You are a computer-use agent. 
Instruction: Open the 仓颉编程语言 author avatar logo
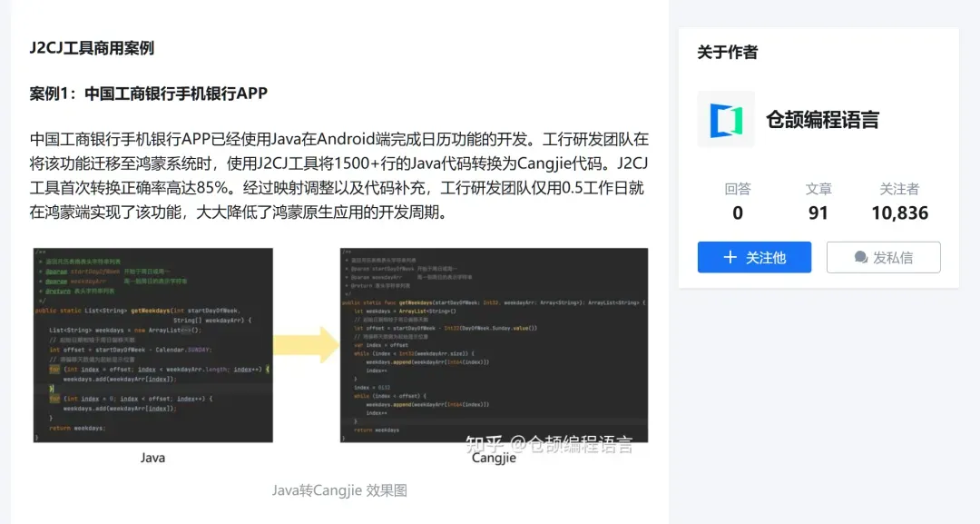pos(726,119)
